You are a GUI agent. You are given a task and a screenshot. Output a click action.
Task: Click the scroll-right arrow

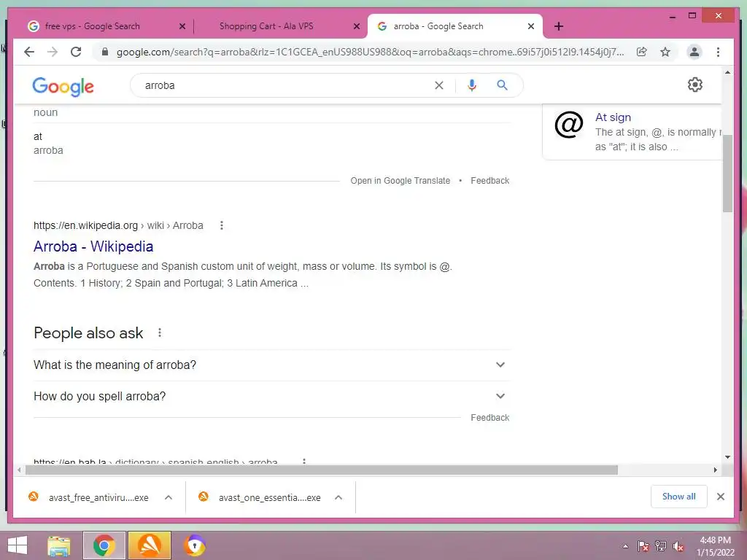[715, 470]
